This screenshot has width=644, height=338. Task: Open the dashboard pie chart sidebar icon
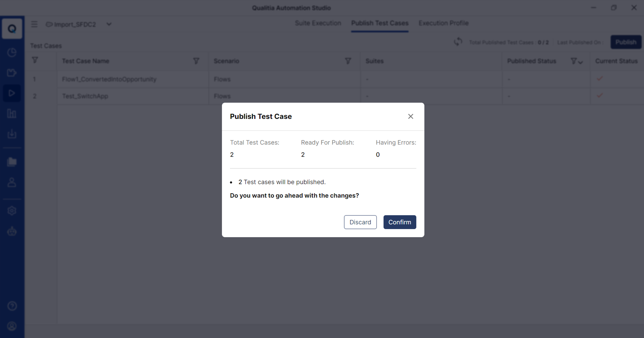12,52
